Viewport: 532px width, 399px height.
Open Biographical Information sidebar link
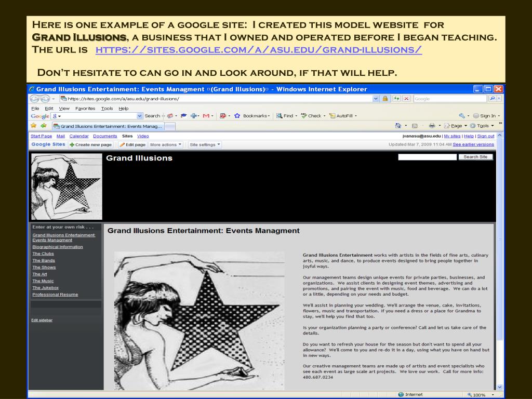57,247
